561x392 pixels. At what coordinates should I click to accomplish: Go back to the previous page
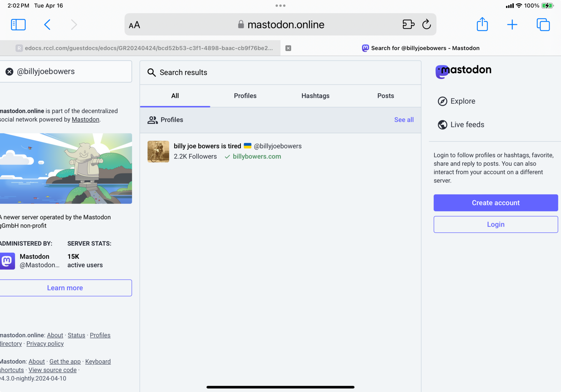[47, 25]
